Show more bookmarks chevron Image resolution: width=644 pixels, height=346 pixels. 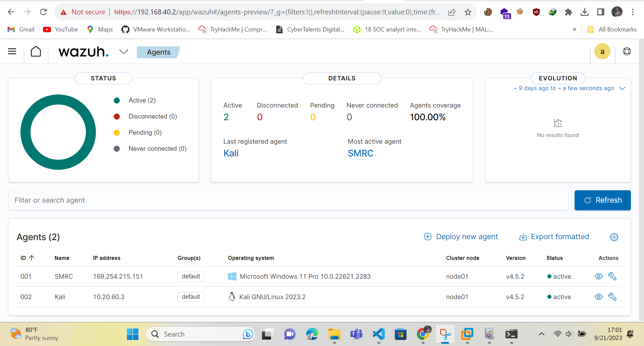575,29
